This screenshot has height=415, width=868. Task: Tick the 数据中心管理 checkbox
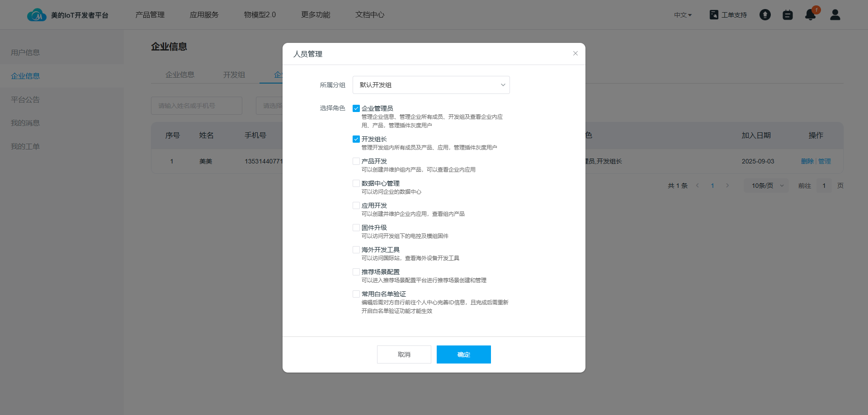(356, 183)
